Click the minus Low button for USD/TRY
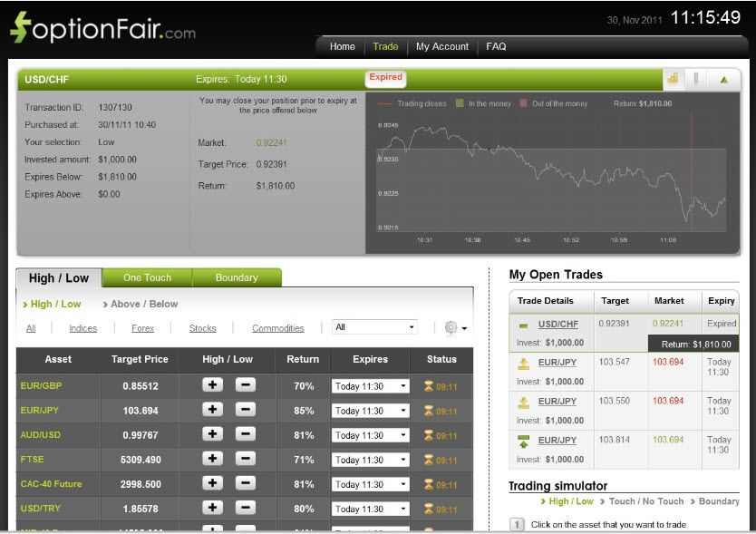The height and width of the screenshot is (534, 756). click(246, 508)
